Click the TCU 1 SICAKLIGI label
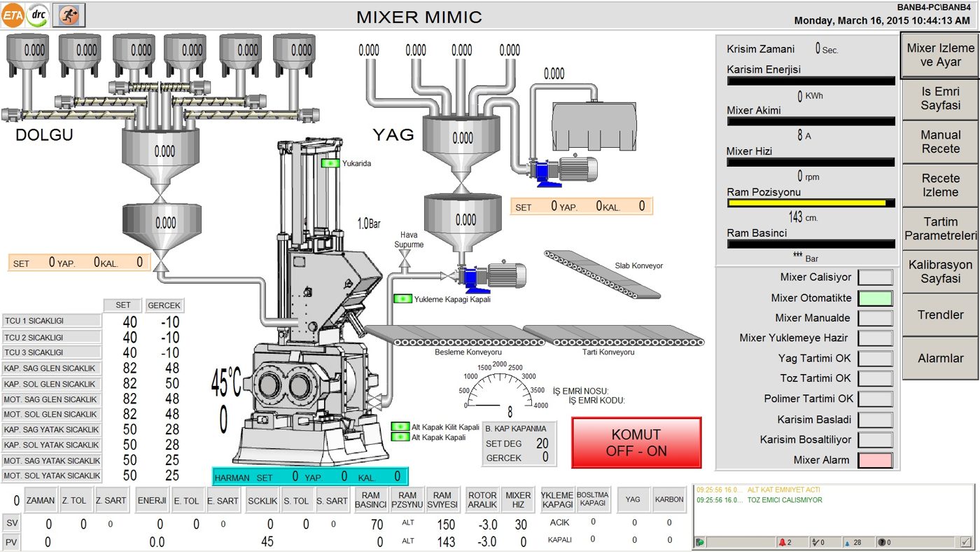The image size is (980, 552). coord(52,321)
